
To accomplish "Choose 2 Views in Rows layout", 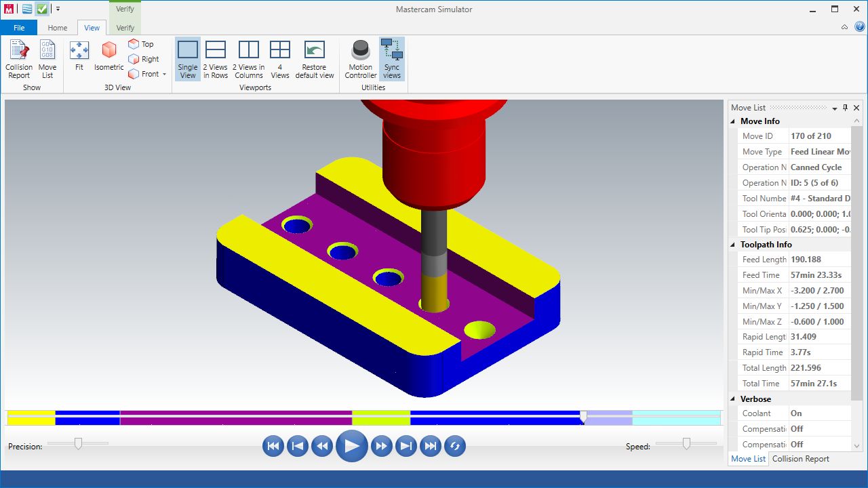I will coord(216,60).
